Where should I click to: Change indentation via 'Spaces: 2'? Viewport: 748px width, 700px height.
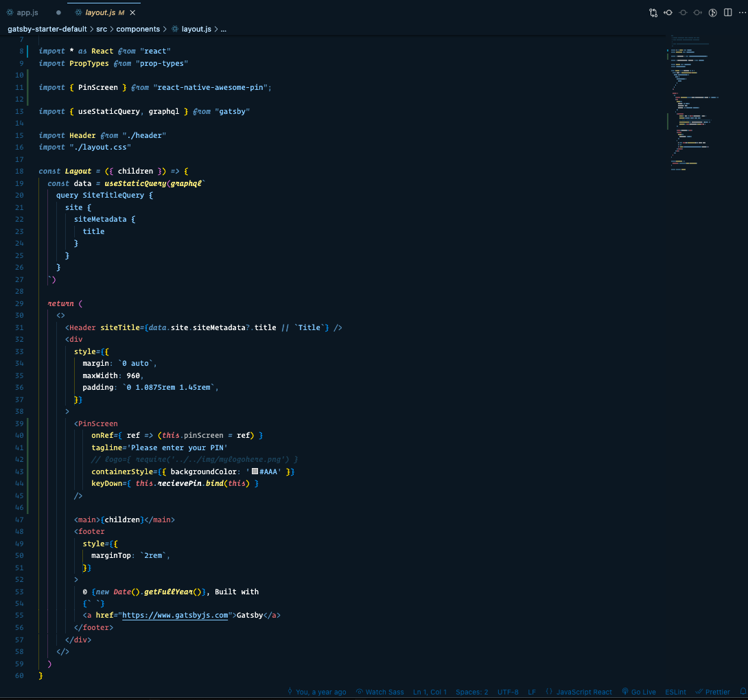(472, 692)
